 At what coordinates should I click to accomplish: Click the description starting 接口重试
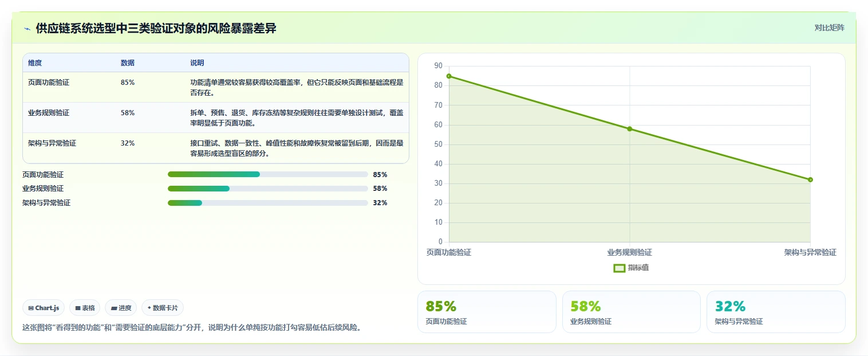point(297,148)
